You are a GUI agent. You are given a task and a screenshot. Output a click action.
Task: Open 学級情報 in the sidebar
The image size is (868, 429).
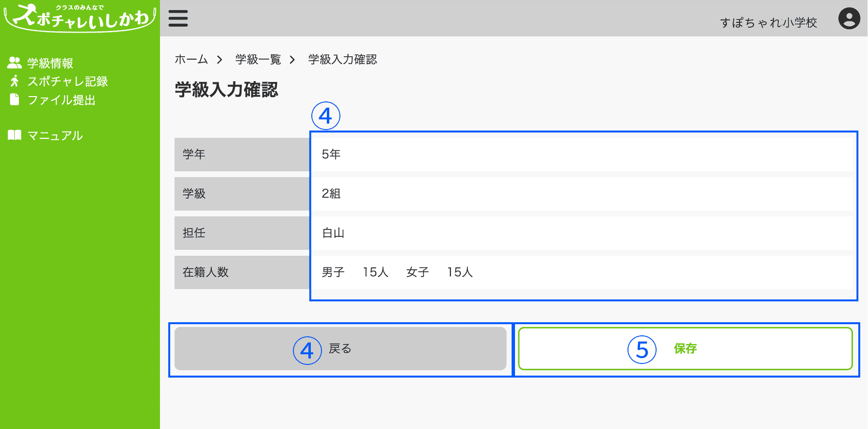pyautogui.click(x=50, y=63)
